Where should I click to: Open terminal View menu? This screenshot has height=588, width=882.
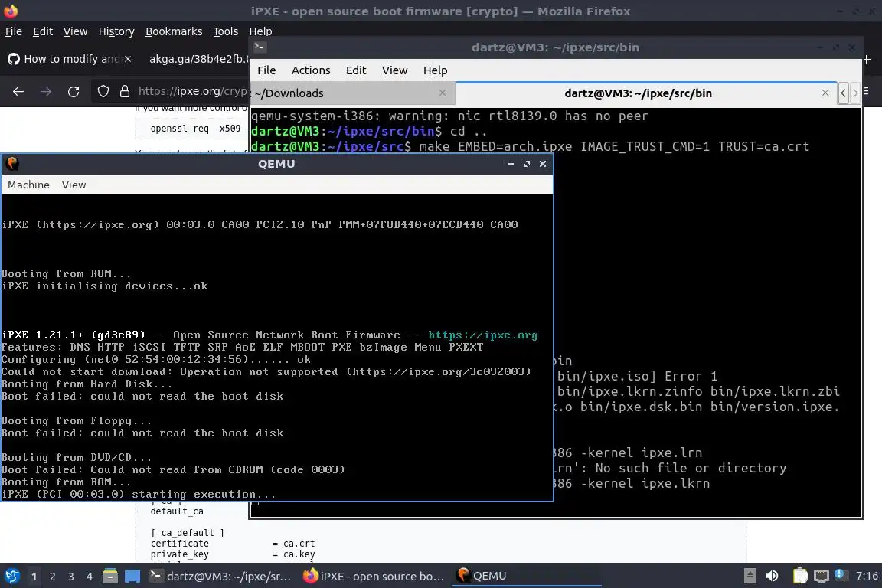pos(394,70)
